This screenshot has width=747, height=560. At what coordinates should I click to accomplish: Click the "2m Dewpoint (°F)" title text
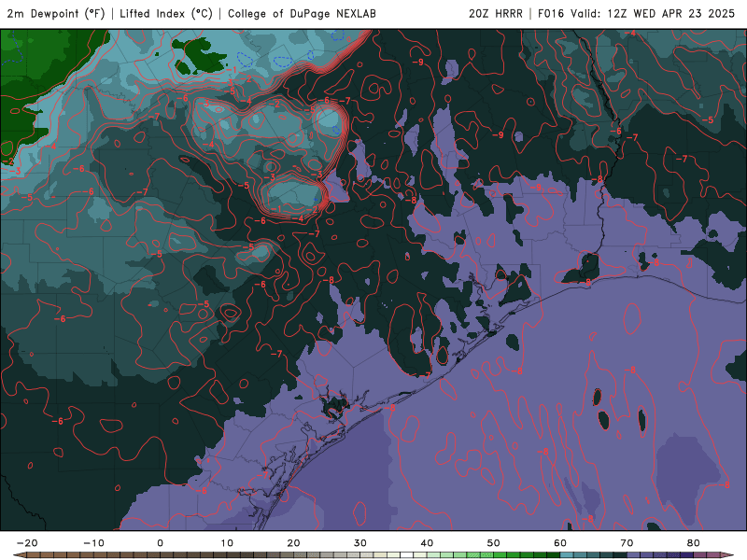(x=56, y=14)
